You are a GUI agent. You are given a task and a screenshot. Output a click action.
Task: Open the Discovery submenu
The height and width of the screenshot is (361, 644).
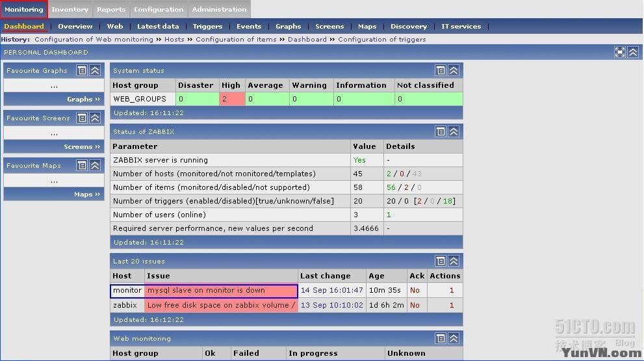pyautogui.click(x=409, y=26)
